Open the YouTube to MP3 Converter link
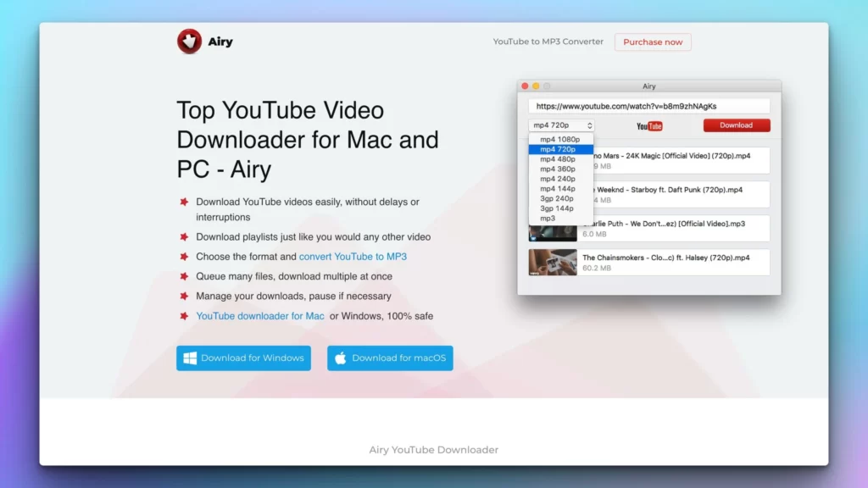Image resolution: width=868 pixels, height=488 pixels. 548,42
